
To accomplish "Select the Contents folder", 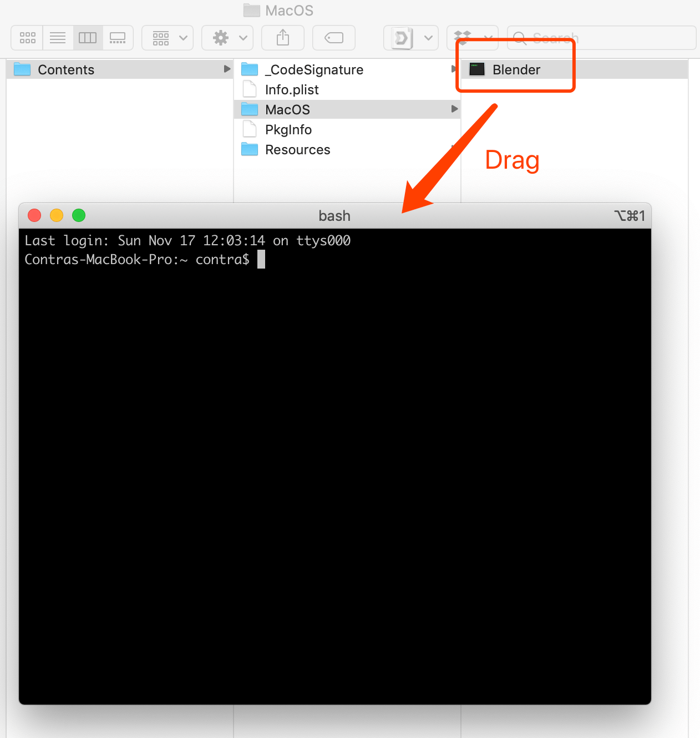I will tap(65, 69).
